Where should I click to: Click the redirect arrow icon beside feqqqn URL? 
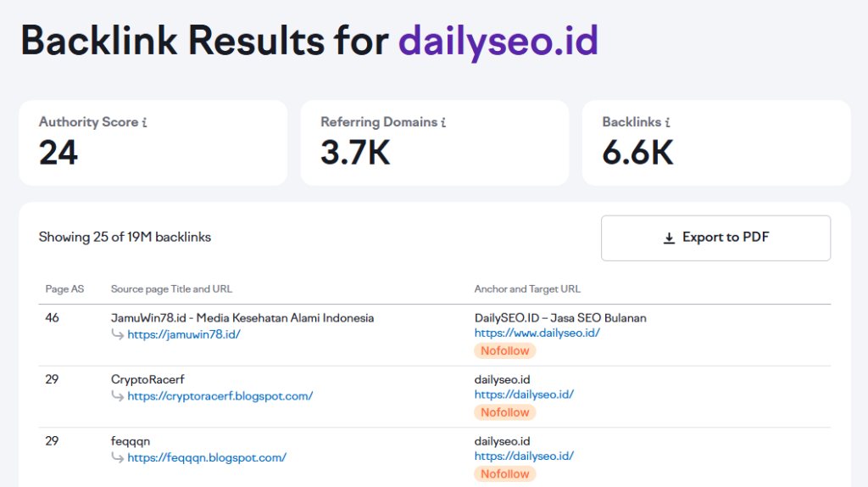[x=117, y=457]
